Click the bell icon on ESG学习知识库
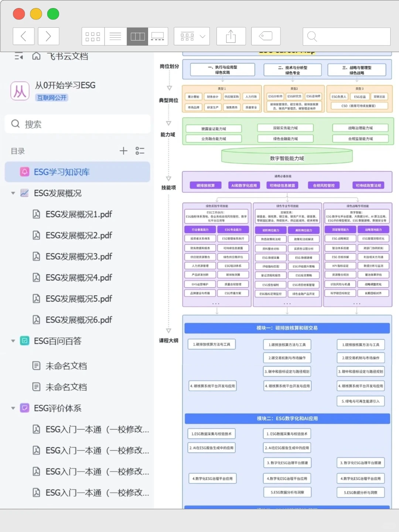The height and width of the screenshot is (532, 399). 24,172
